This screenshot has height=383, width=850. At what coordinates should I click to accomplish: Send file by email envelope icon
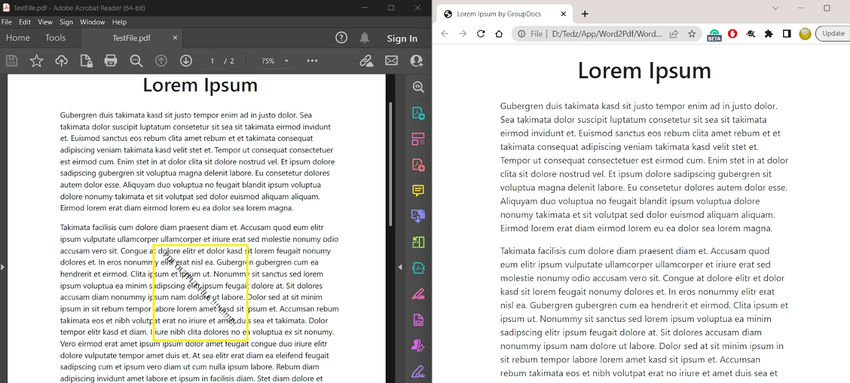[391, 61]
